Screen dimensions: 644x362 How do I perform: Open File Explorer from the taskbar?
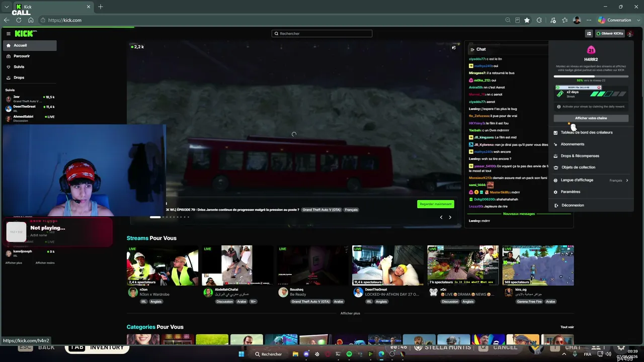[295, 354]
